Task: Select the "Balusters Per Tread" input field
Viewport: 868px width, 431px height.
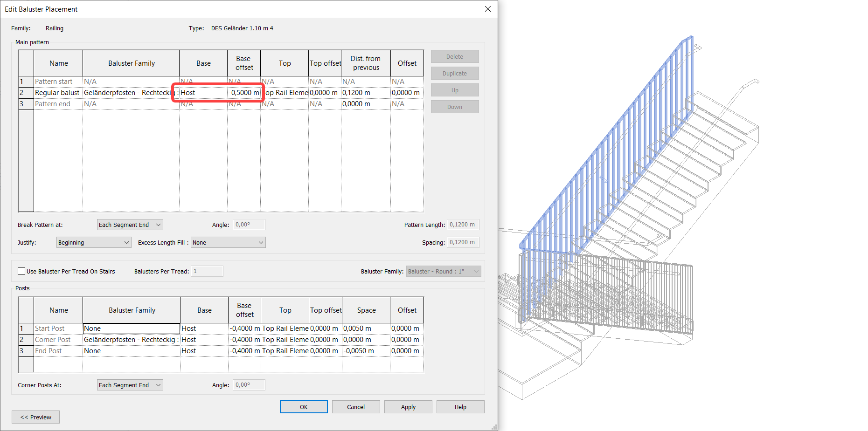Action: [207, 271]
